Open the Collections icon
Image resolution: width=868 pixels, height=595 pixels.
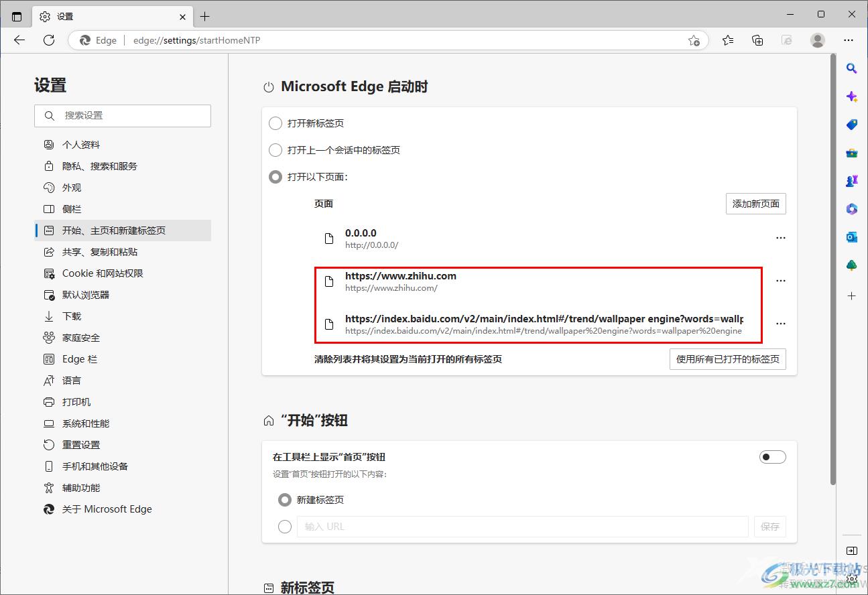tap(757, 40)
